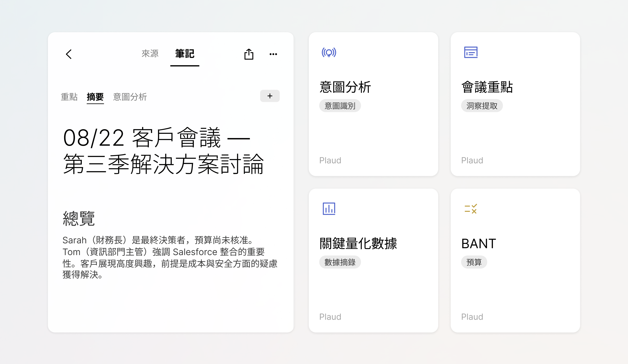The width and height of the screenshot is (628, 364).
Task: Click the 關鍵量化數據 bar chart icon
Action: click(x=329, y=209)
